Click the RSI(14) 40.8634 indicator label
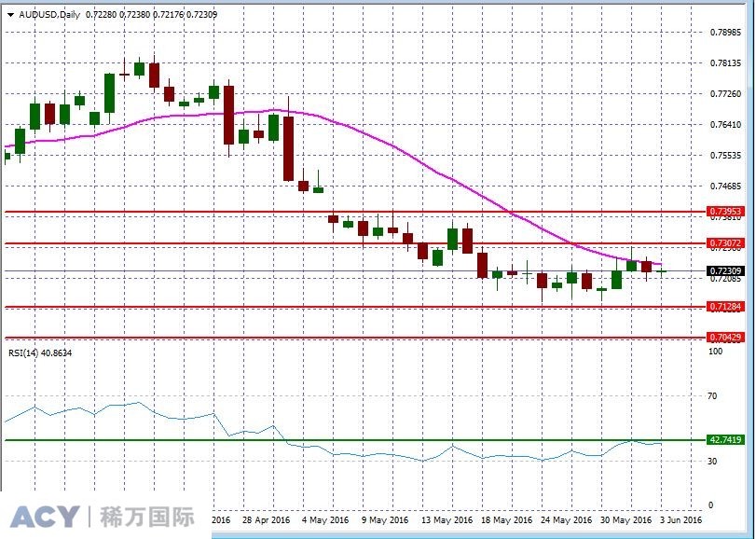Image resolution: width=756 pixels, height=539 pixels. [40, 352]
